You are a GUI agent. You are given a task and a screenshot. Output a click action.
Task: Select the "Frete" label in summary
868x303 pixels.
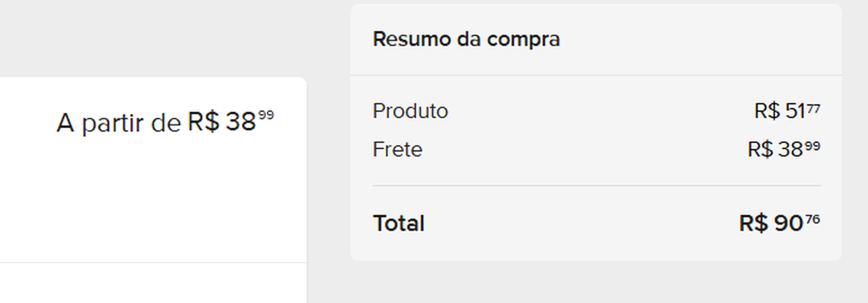coord(397,150)
